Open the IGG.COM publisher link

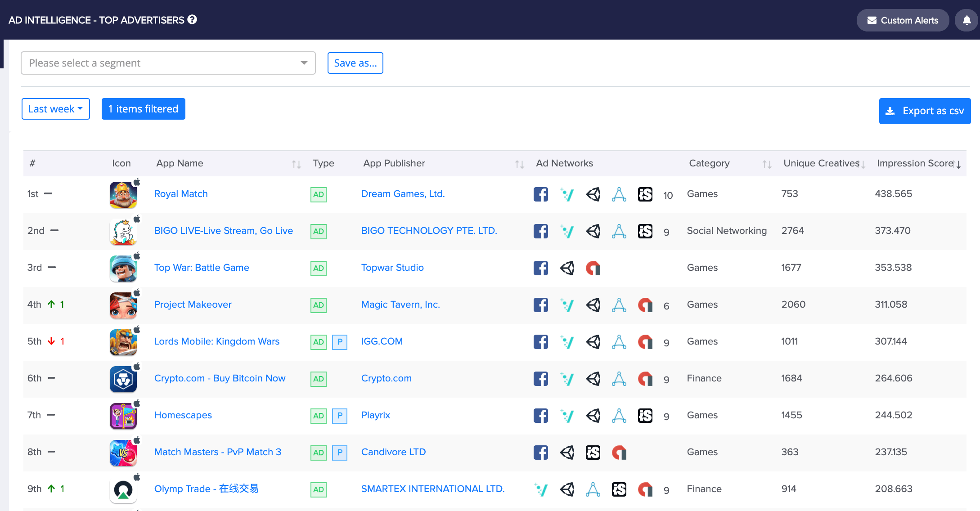click(382, 341)
